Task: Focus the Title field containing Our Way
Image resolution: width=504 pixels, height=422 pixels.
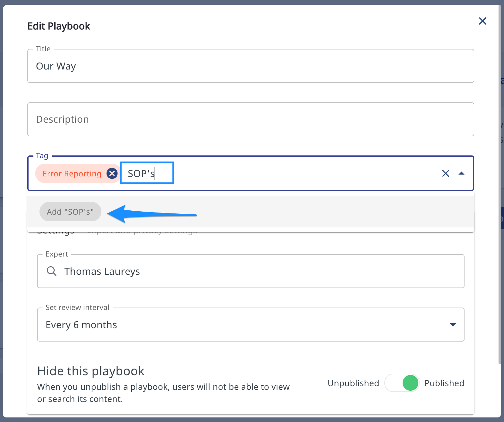Action: point(250,66)
